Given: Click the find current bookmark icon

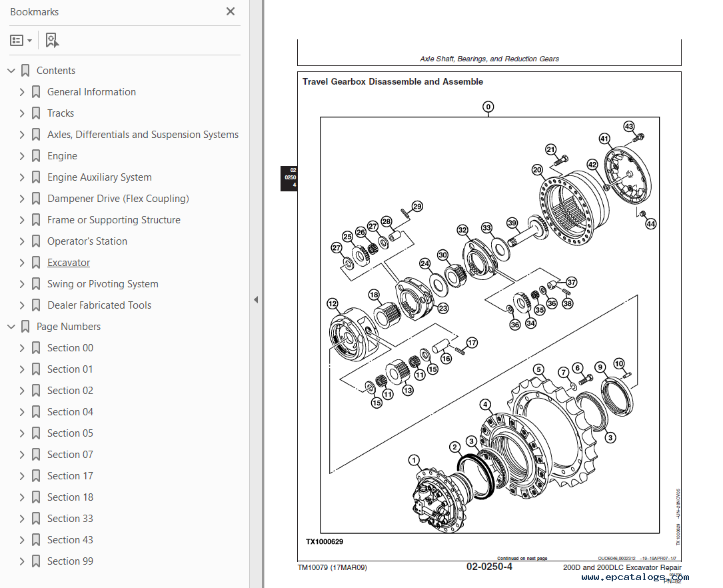Looking at the screenshot, I should [52, 40].
